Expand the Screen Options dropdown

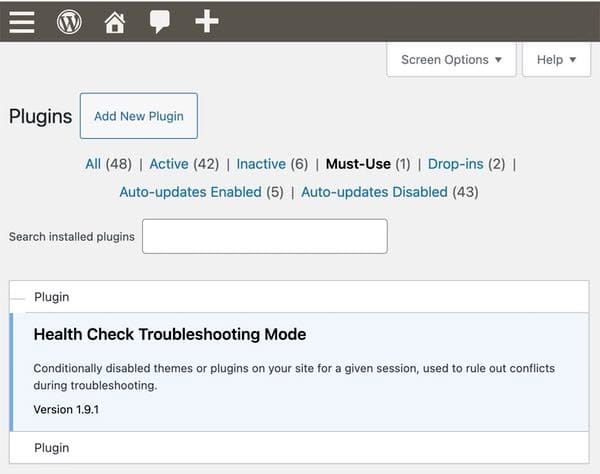coord(451,60)
